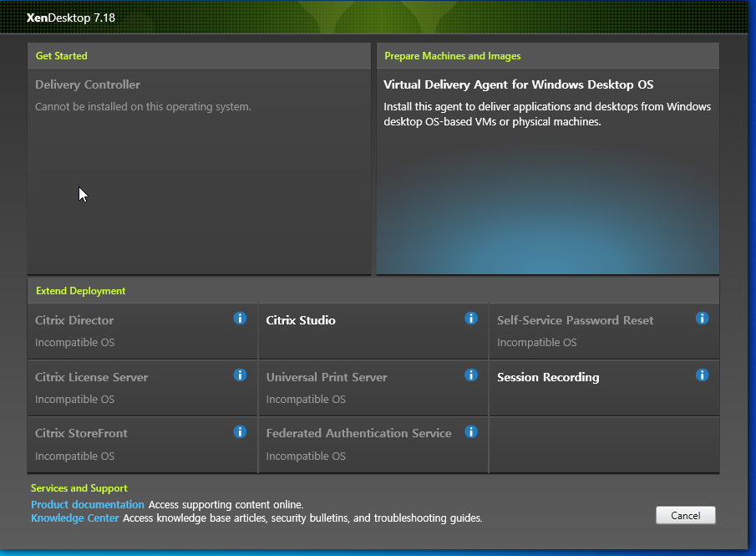Click the Prepare Machines and Images header

452,55
